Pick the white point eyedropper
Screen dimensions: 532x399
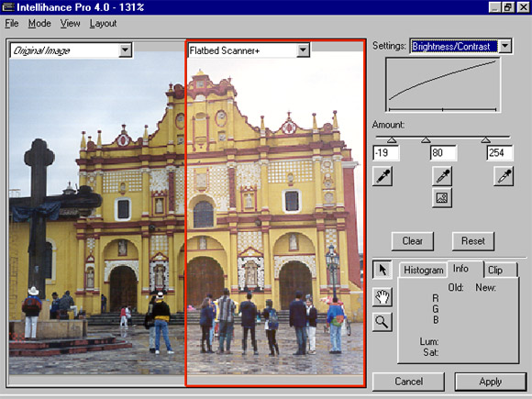(x=504, y=176)
